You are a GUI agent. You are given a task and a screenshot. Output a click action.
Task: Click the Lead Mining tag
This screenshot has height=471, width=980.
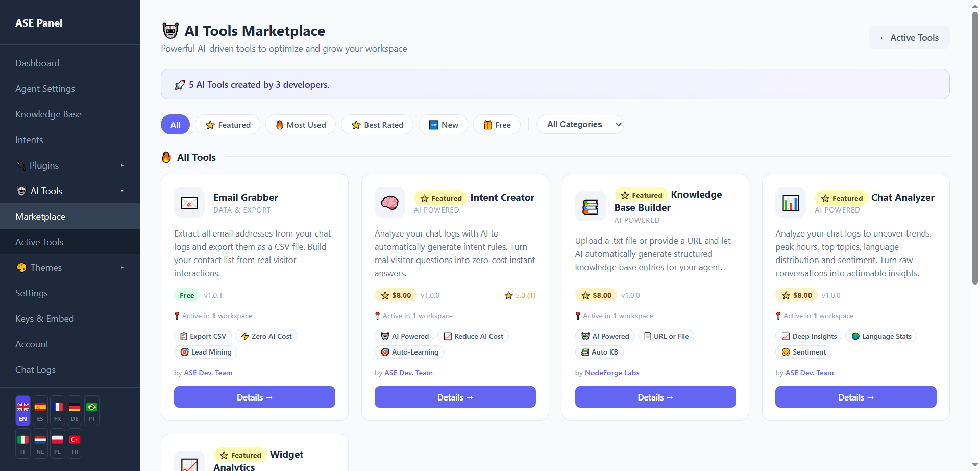click(x=206, y=352)
